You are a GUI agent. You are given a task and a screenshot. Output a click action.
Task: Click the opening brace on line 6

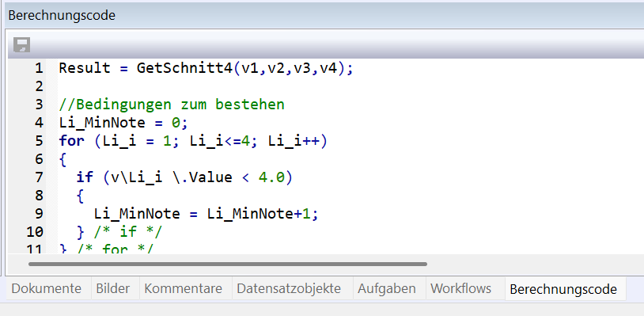click(63, 159)
